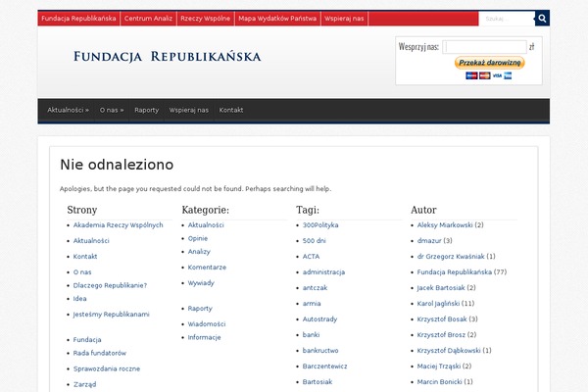588x392 pixels.
Task: Open Informacje category link
Action: click(204, 337)
